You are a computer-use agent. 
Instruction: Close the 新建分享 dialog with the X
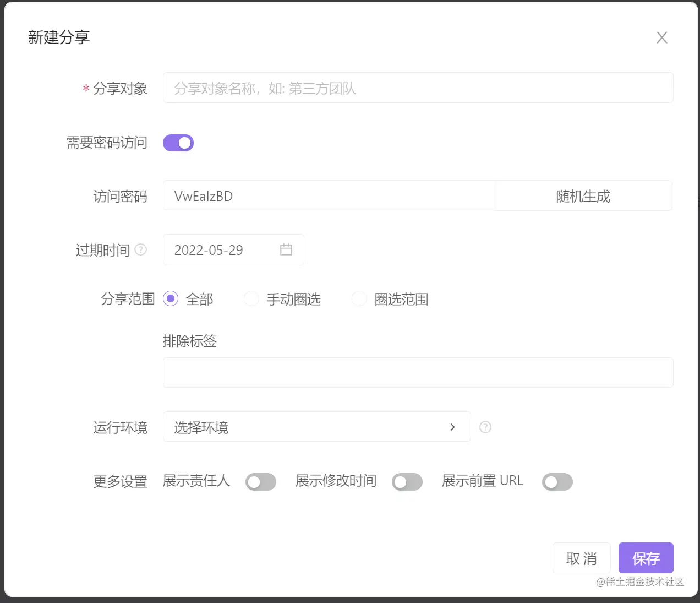click(x=661, y=37)
